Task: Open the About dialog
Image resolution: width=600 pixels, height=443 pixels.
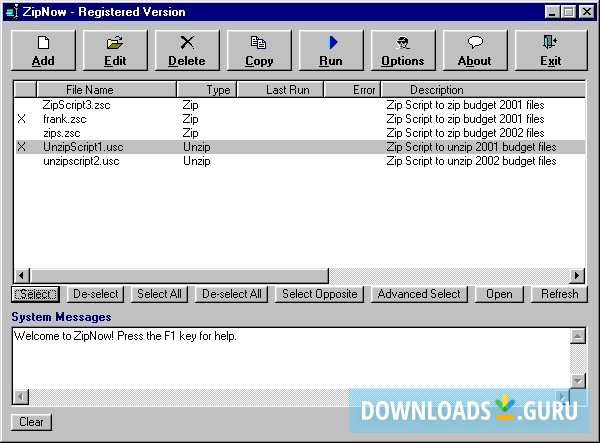Action: click(x=475, y=51)
